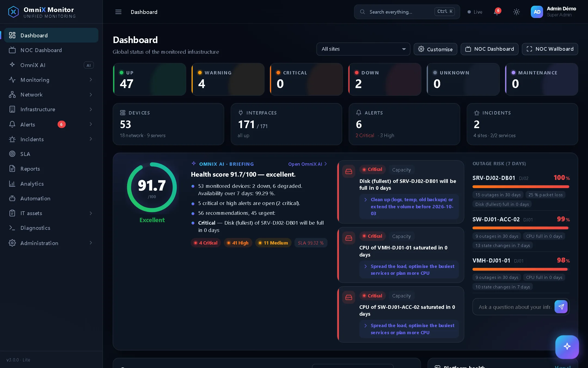Click the 91.7 health score gauge
This screenshot has width=588, height=368.
click(152, 187)
